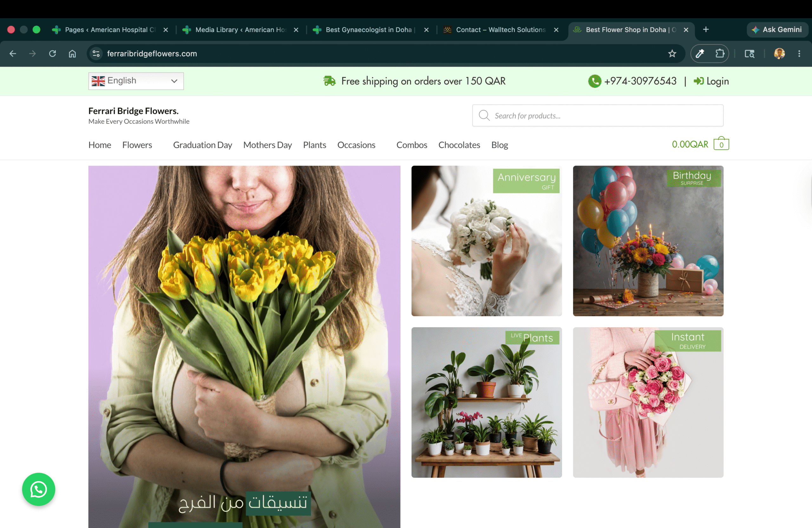Open the Combos menu item
The image size is (812, 528).
click(x=411, y=145)
